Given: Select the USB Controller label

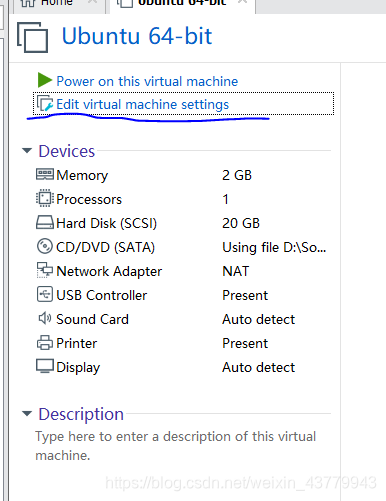Looking at the screenshot, I should 102,295.
